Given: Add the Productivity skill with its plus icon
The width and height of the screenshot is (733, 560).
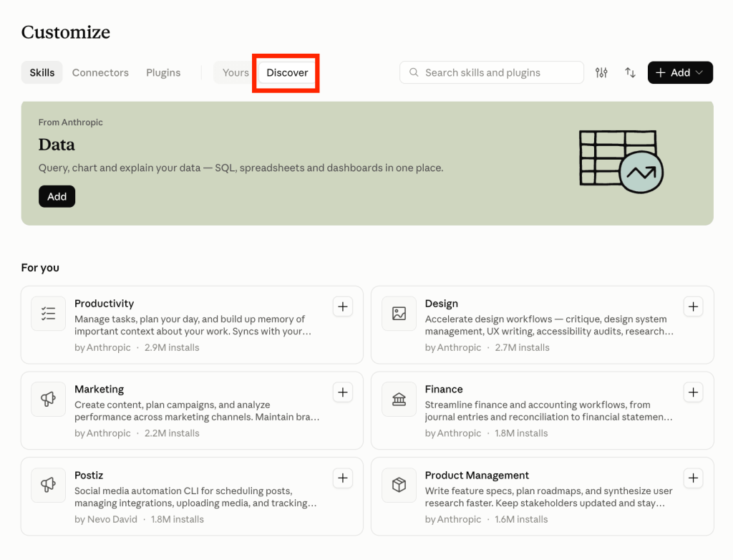Looking at the screenshot, I should tap(343, 306).
